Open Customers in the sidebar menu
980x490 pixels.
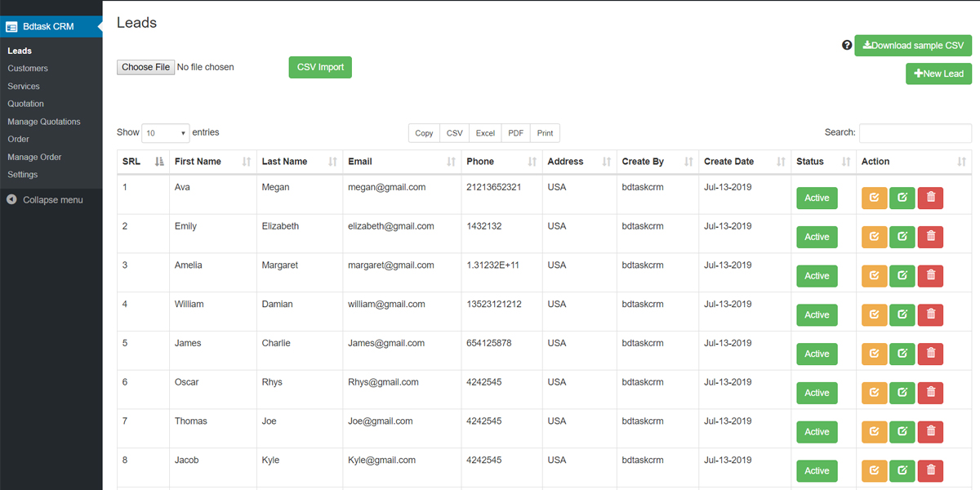[x=28, y=69]
